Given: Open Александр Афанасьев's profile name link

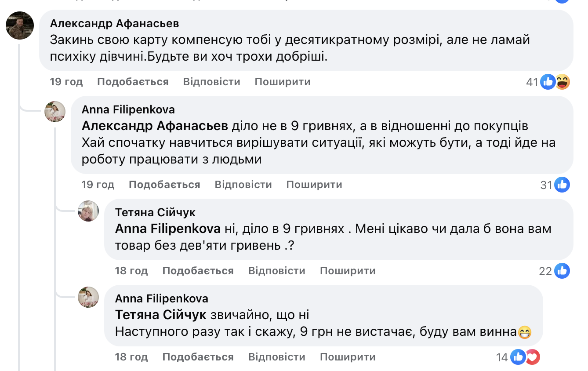Looking at the screenshot, I should click(x=115, y=23).
